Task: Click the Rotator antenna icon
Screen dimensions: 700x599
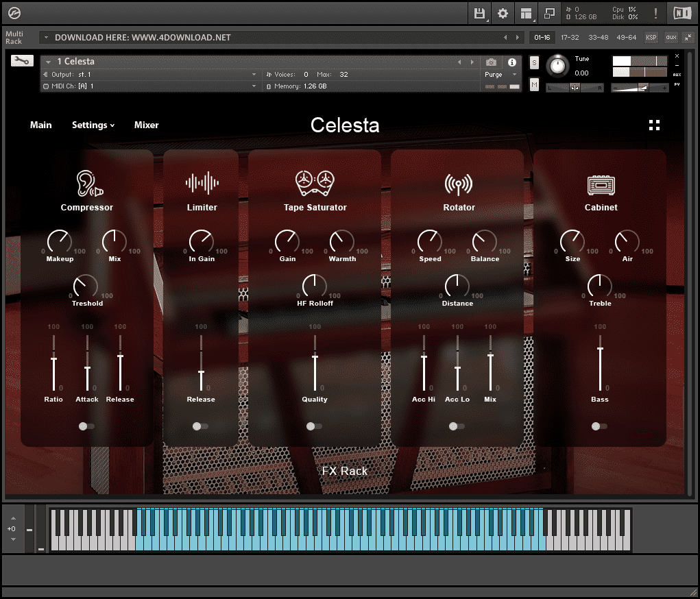Action: [x=459, y=184]
